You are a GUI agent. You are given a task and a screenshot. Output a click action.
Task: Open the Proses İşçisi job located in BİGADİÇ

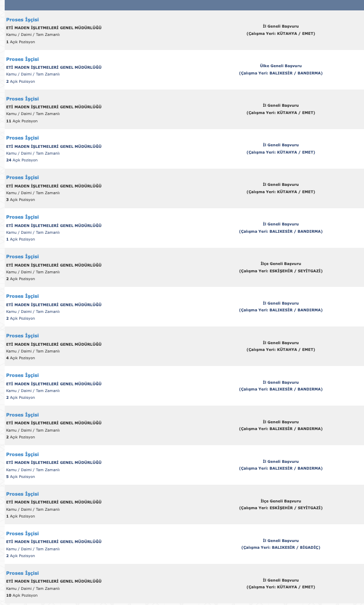pos(22,534)
